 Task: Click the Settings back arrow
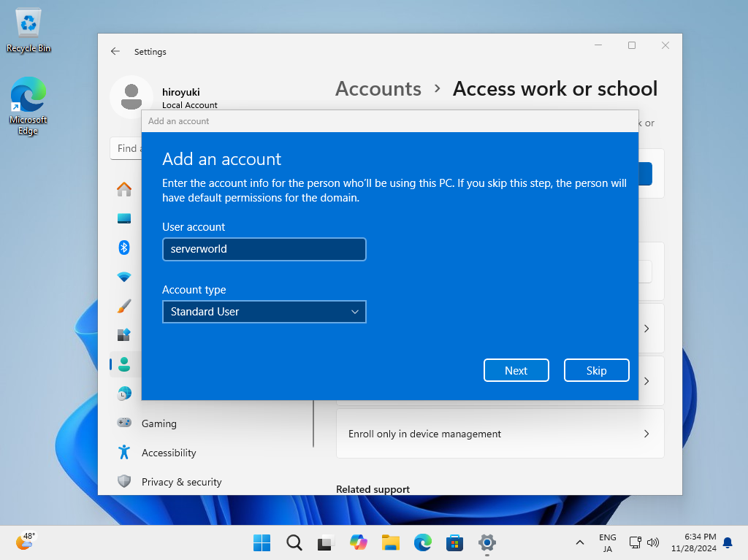point(115,52)
